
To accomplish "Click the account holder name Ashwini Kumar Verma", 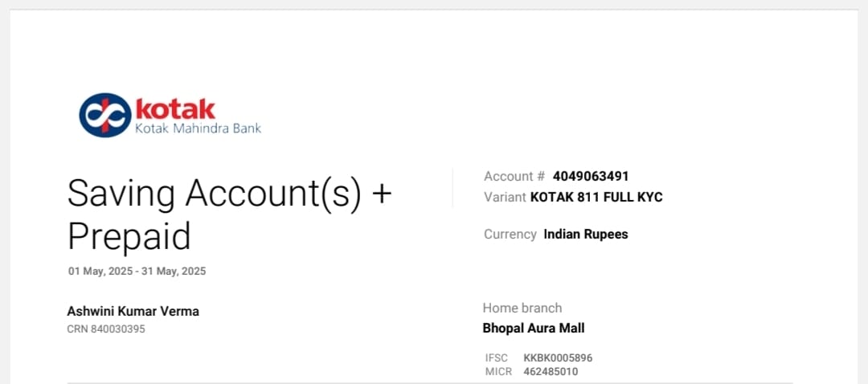I will point(133,311).
